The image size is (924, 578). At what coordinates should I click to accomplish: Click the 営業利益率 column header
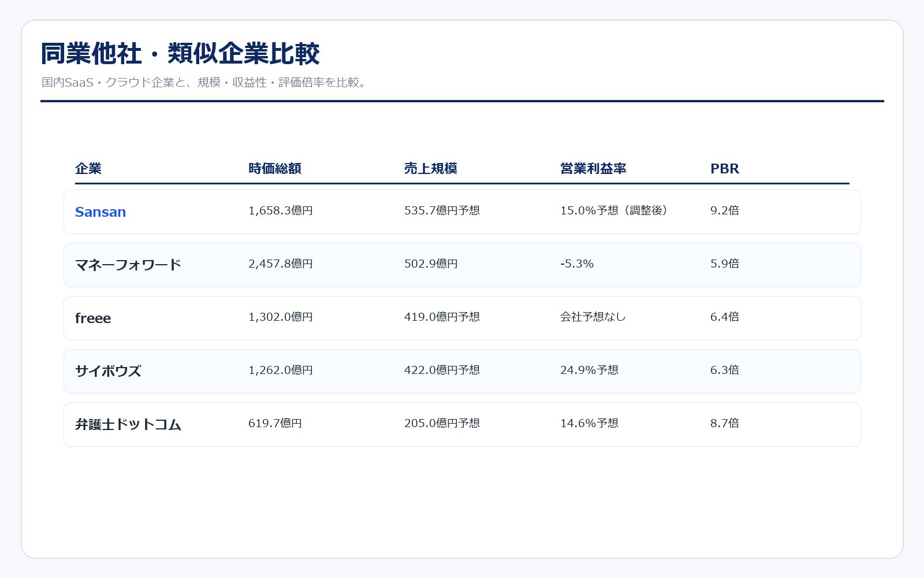tap(593, 168)
